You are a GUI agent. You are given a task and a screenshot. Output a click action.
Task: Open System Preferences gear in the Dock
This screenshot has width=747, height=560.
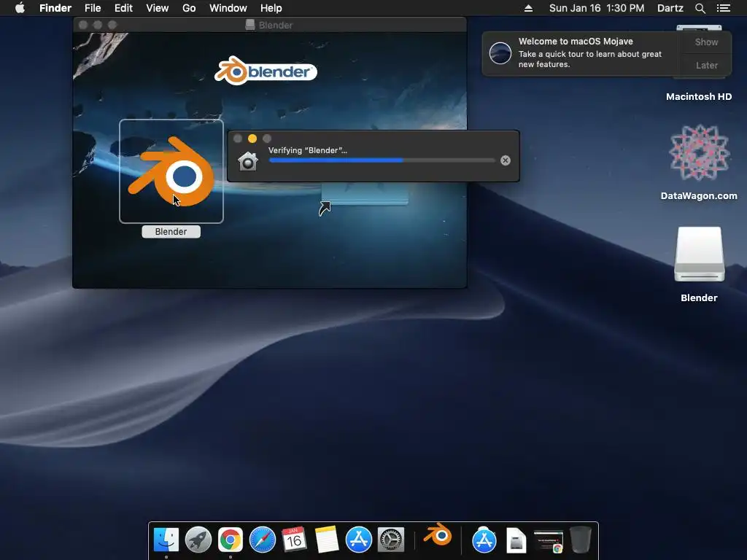coord(391,540)
